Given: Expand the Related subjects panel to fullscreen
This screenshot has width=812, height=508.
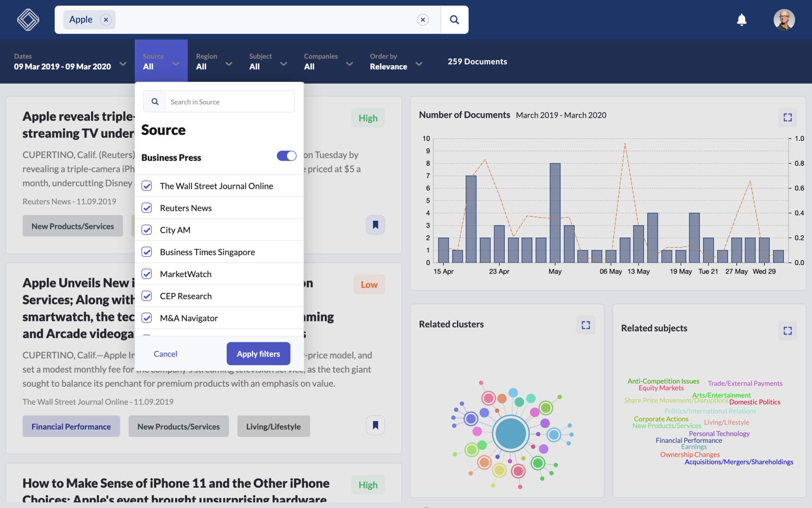Looking at the screenshot, I should pos(788,330).
